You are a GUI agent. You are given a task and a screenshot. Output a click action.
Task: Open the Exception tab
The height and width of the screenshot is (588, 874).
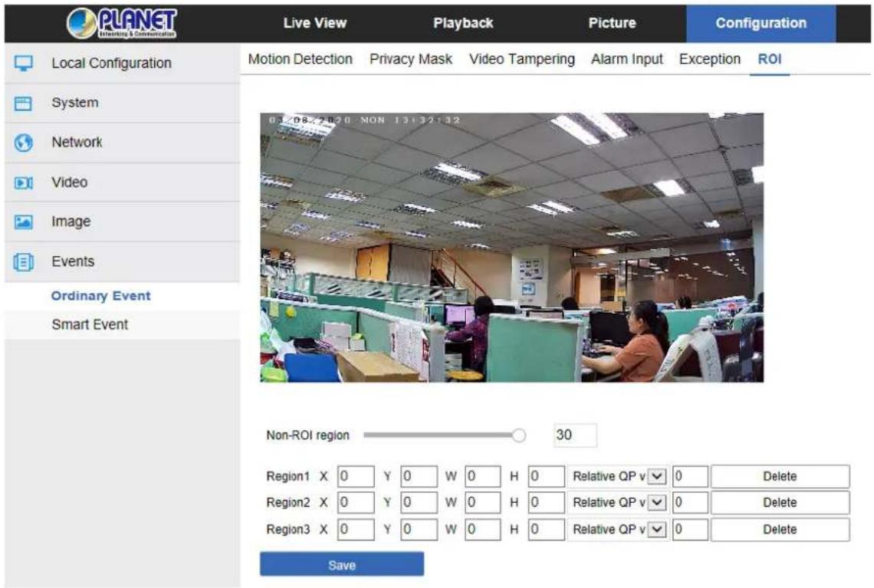click(x=710, y=59)
